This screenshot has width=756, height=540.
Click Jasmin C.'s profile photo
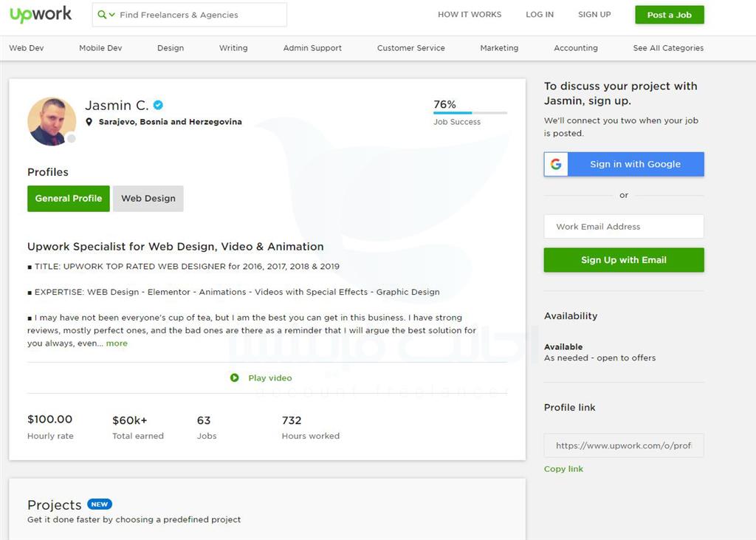(52, 122)
